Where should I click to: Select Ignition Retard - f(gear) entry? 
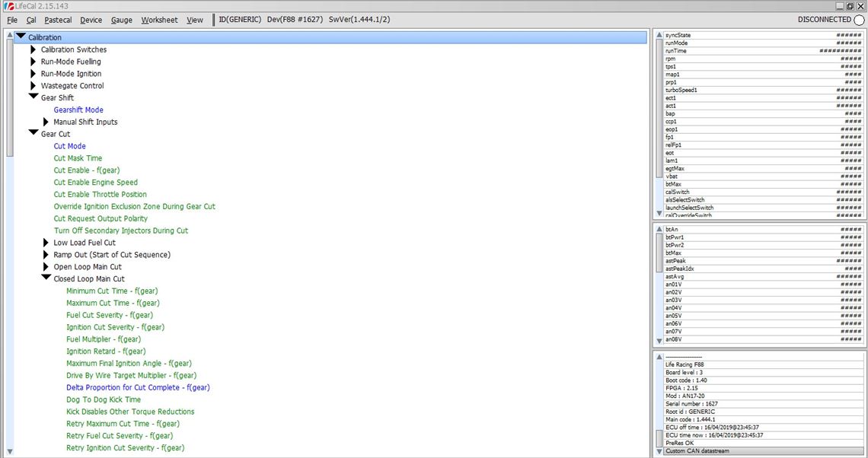tap(106, 351)
